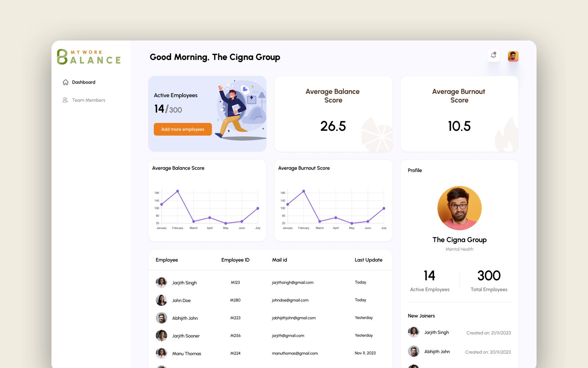Click the 10.5 average burnout score value
Image resolution: width=588 pixels, height=368 pixels.
pyautogui.click(x=459, y=126)
